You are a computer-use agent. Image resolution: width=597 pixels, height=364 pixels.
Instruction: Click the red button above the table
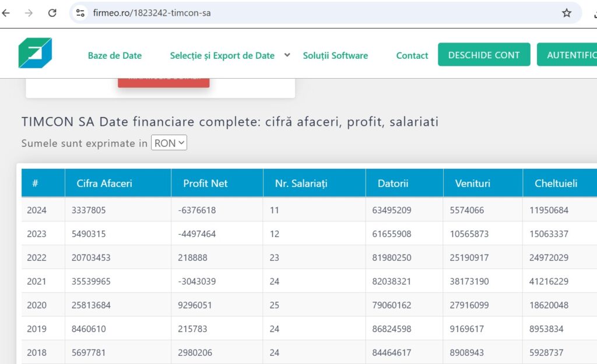point(164,82)
